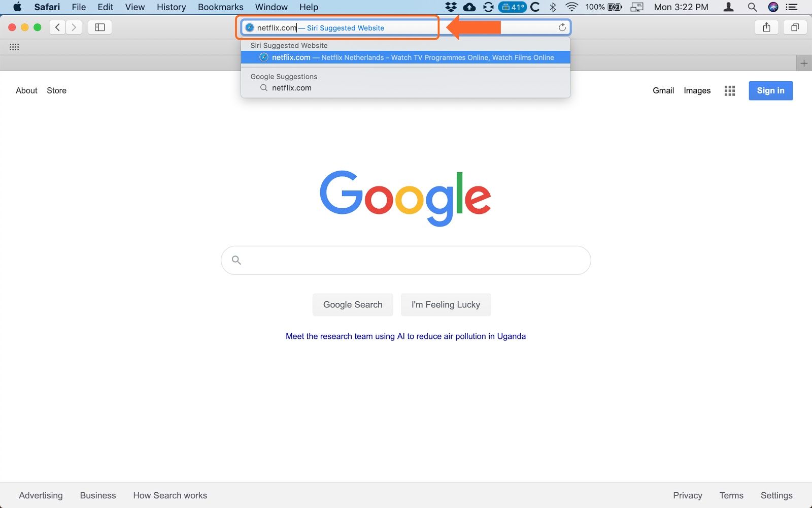Click the C-shaped menu bar icon
This screenshot has height=508, width=812.
click(535, 7)
